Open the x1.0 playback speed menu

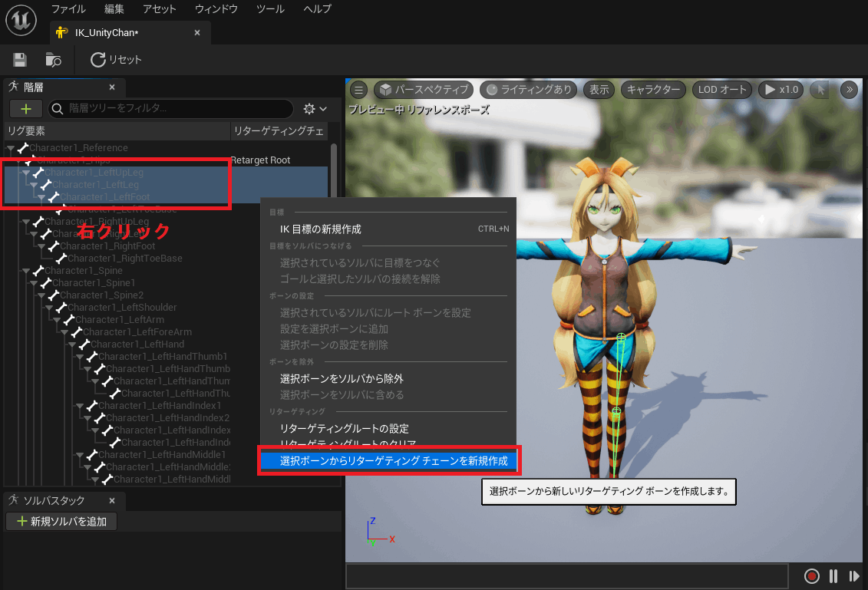click(x=781, y=90)
